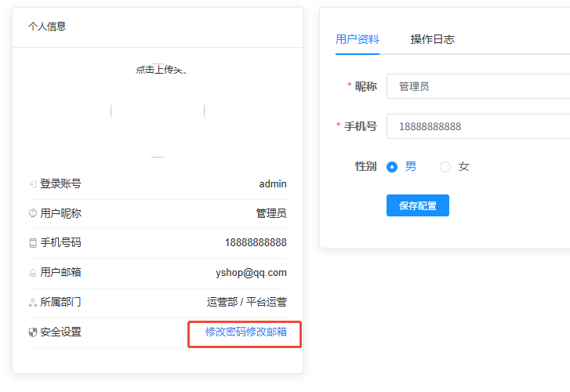Open the 修改密码 link
570x392 pixels.
tap(226, 332)
